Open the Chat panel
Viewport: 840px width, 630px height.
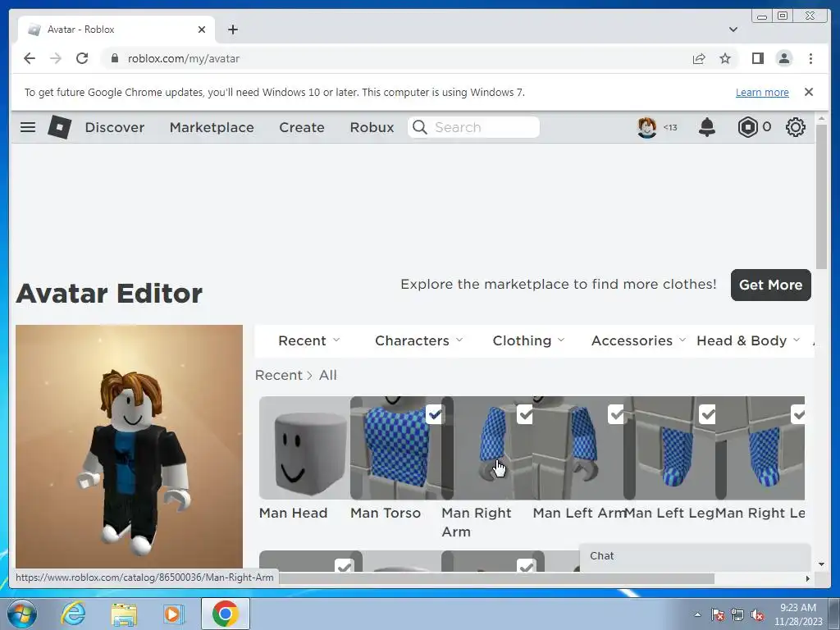tap(695, 556)
